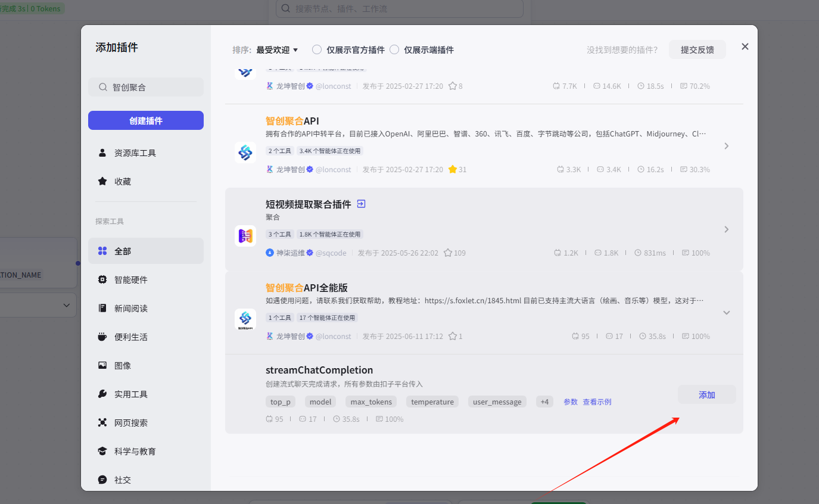Viewport: 819px width, 504px height.
Task: Open the 参数 link for streamChatCompletion
Action: tap(571, 402)
